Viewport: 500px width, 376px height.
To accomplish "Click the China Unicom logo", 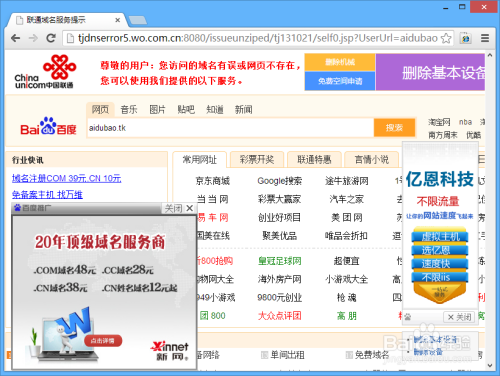I will [x=45, y=72].
